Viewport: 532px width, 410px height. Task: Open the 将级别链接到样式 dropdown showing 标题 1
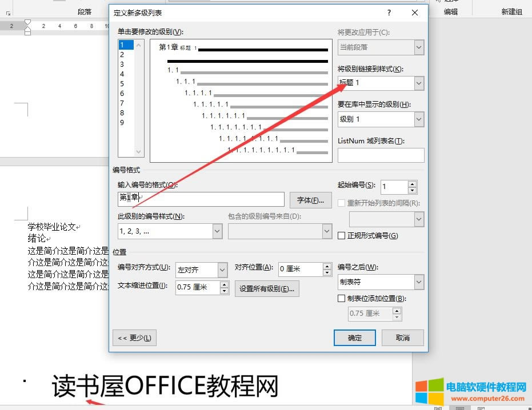pos(419,83)
